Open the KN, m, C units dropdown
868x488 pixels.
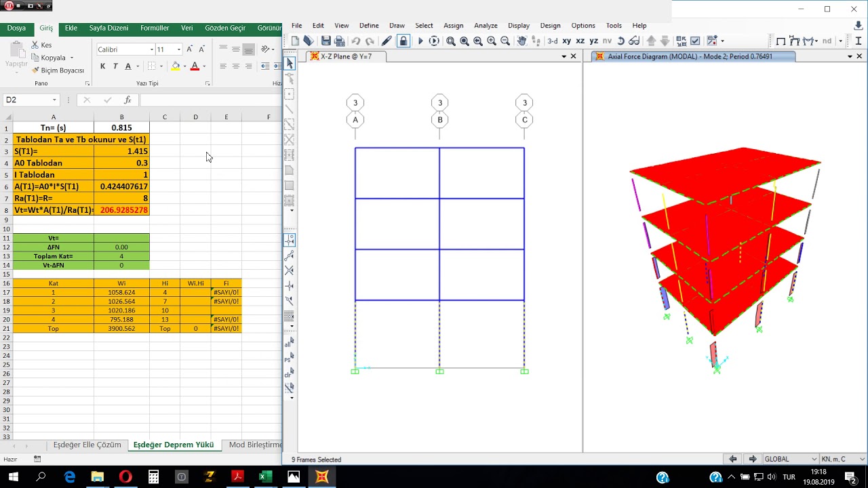[x=844, y=459]
